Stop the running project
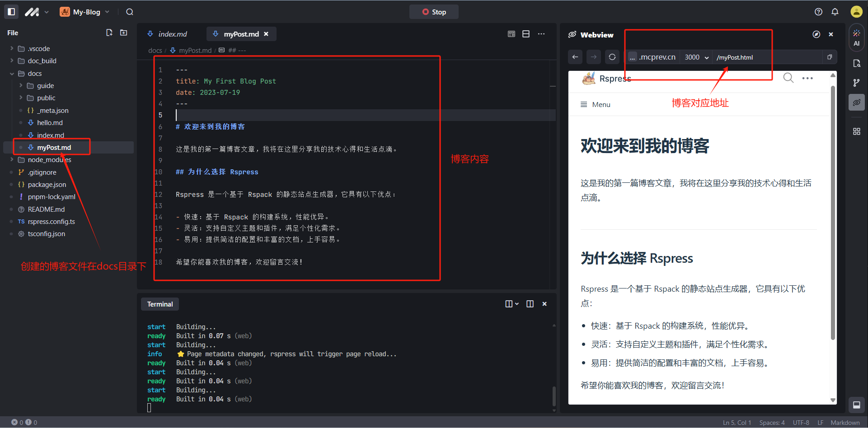Viewport: 868px width, 428px height. (434, 12)
